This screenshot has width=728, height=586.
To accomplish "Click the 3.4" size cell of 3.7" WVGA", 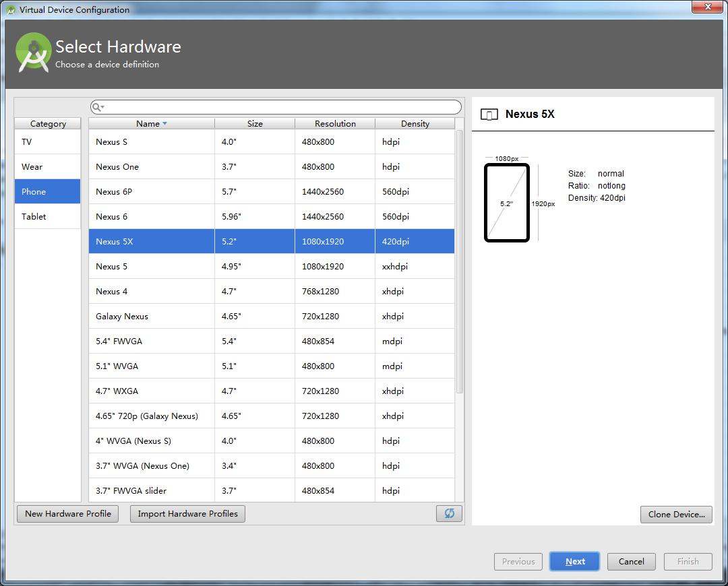I will click(255, 466).
